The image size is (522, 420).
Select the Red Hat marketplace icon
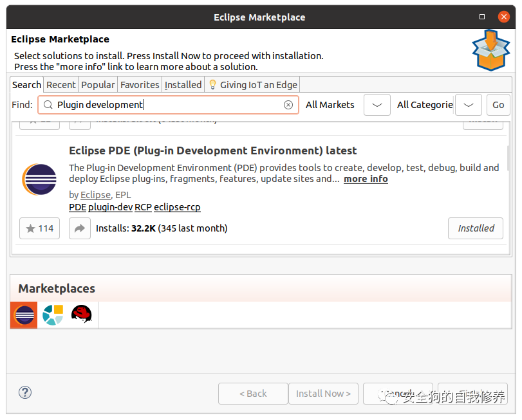(x=82, y=315)
